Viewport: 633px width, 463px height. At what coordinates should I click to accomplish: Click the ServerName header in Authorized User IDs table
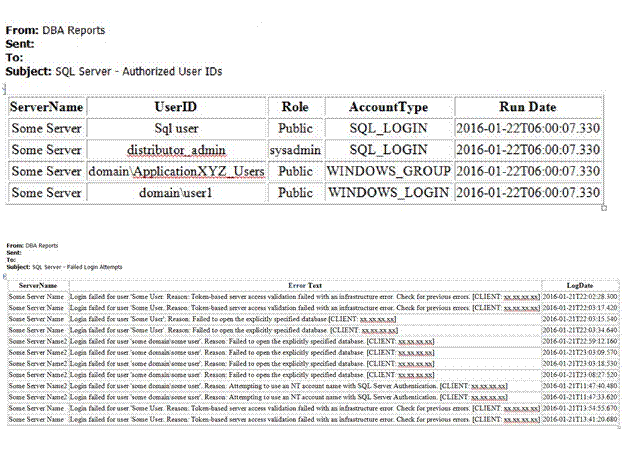47,107
